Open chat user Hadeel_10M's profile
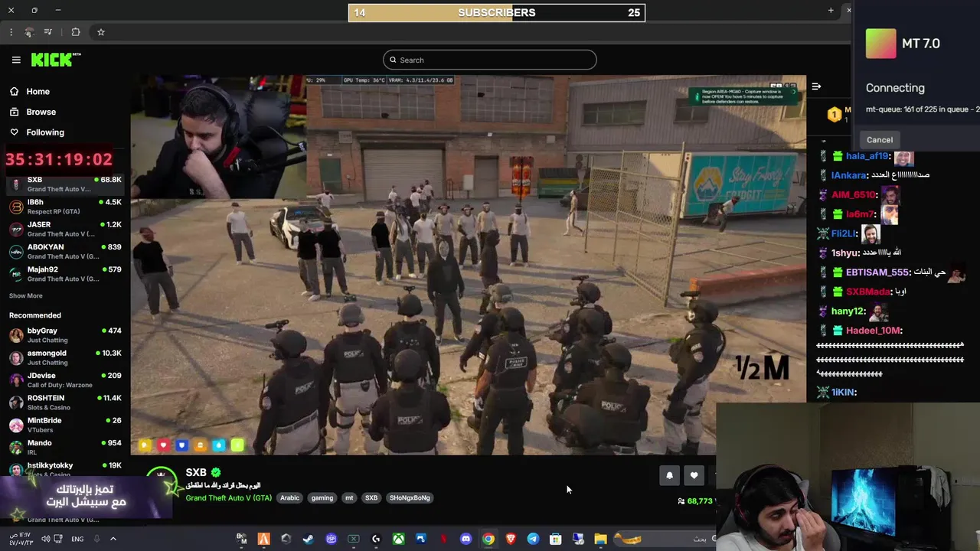 (874, 331)
